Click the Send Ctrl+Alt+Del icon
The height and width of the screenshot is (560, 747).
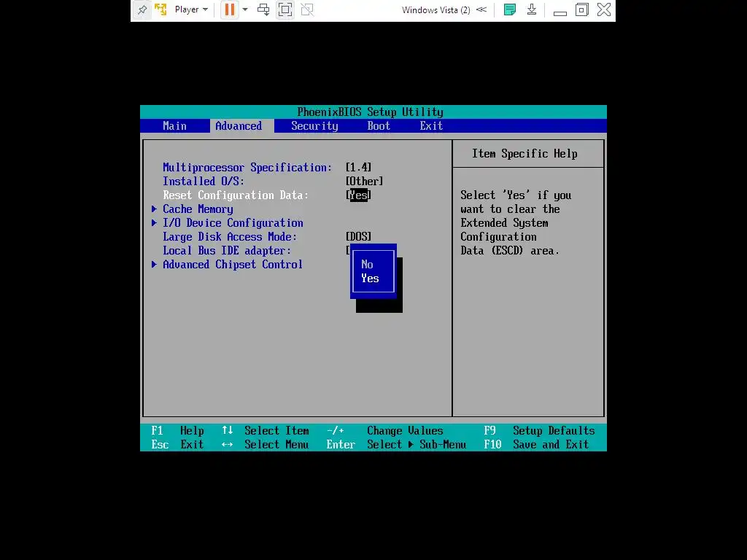263,9
